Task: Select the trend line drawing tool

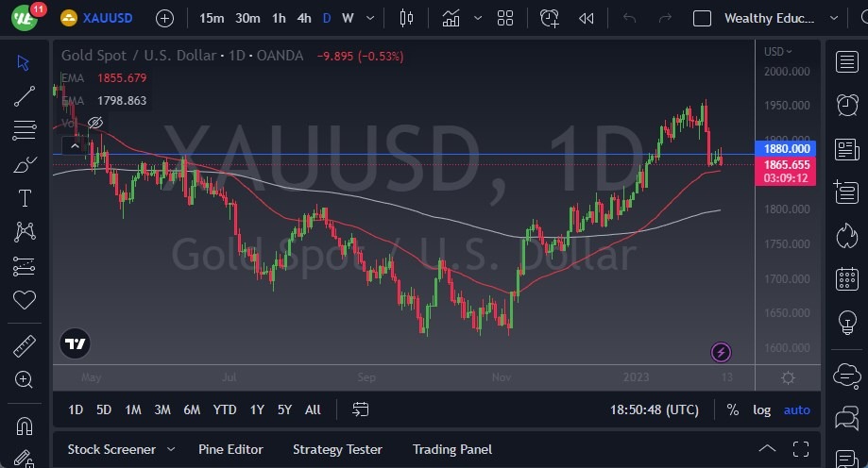Action: pyautogui.click(x=25, y=96)
